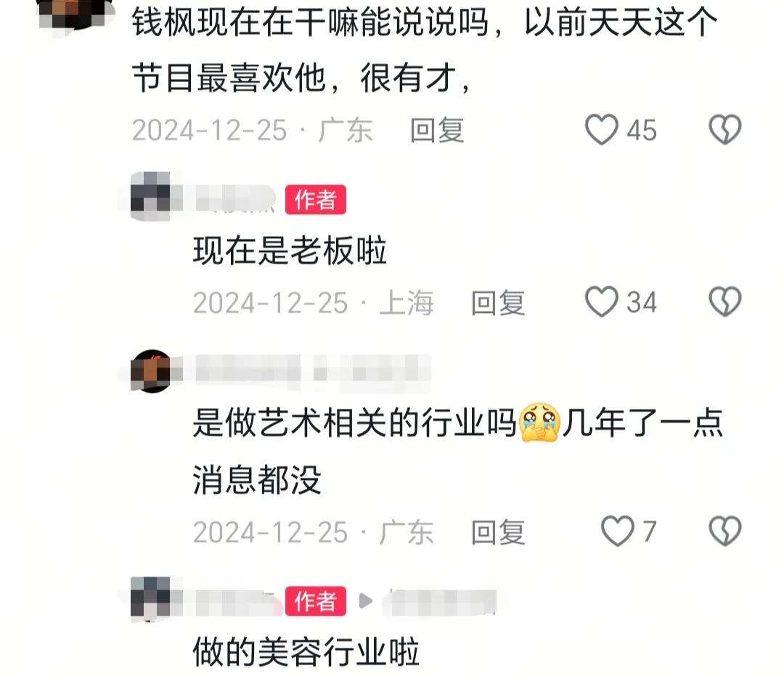Screen dimensions: 784x676
Task: Select the comment text 做的美容行业啦
Action: pyautogui.click(x=306, y=652)
